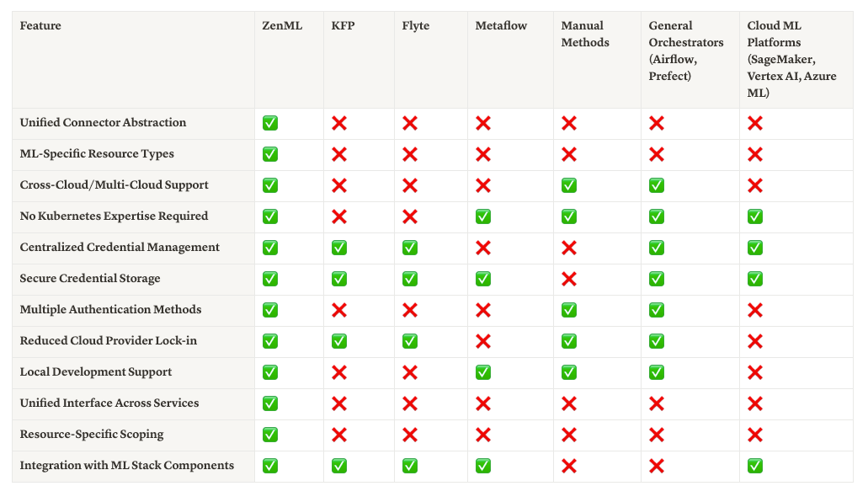Click Metaflow's green check for Local Development Support
868x502 pixels.
[x=483, y=372]
